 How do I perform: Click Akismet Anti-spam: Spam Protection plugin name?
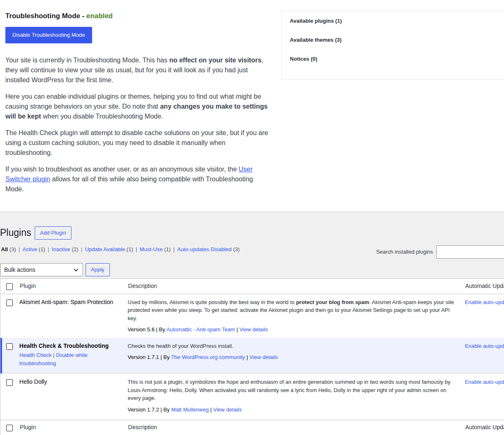tap(66, 302)
